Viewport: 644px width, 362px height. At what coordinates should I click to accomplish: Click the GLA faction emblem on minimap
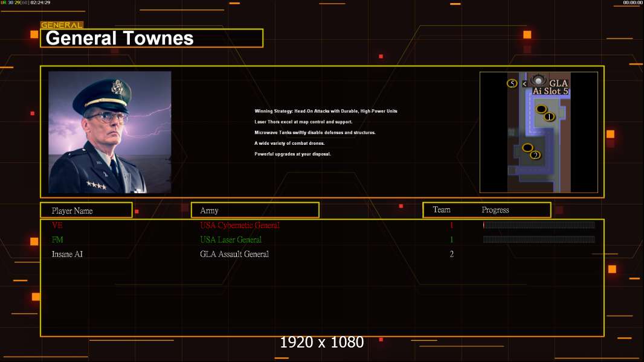click(x=538, y=80)
